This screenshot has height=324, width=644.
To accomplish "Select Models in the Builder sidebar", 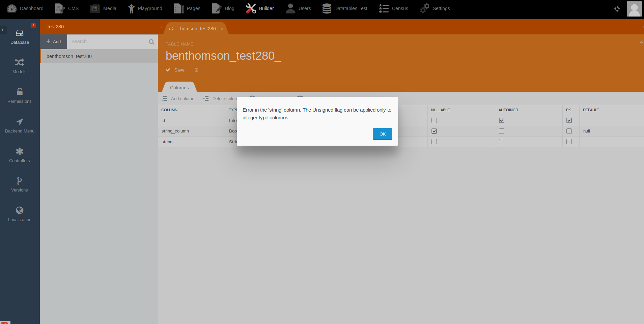I will [x=19, y=66].
